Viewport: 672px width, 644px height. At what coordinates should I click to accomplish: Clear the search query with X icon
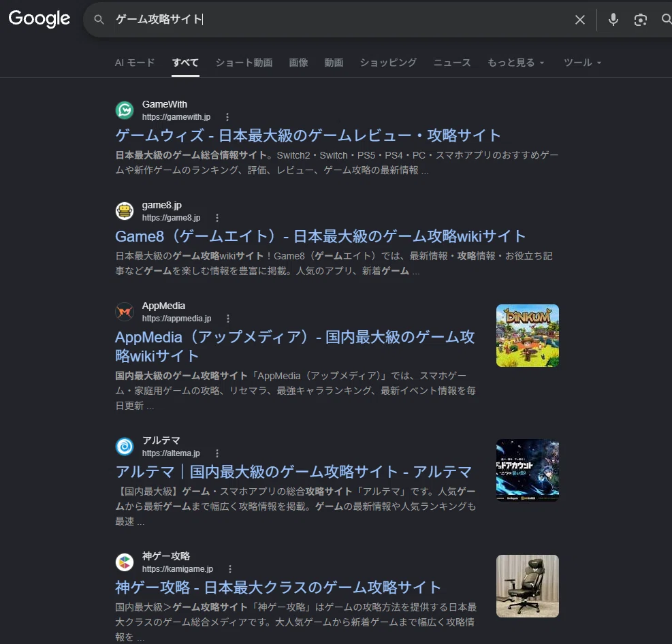coord(580,20)
